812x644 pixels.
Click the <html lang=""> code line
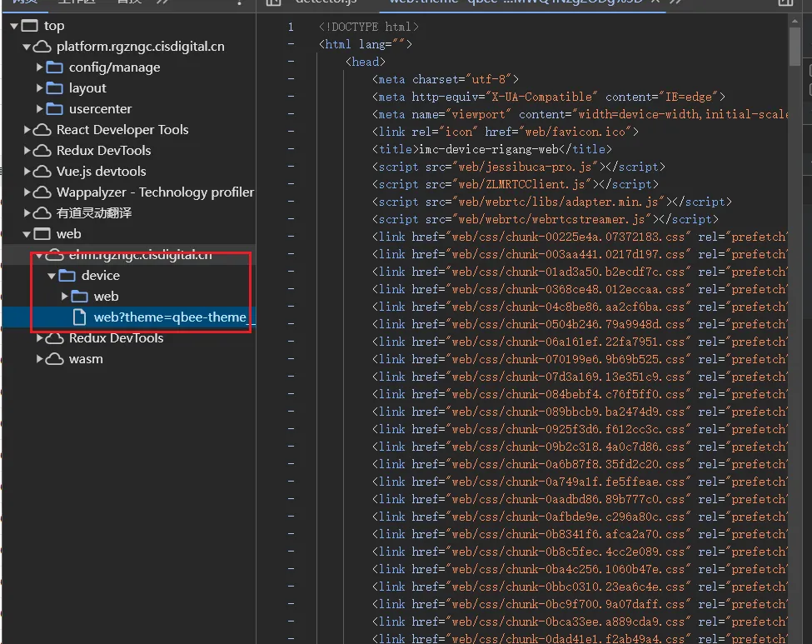click(x=365, y=44)
